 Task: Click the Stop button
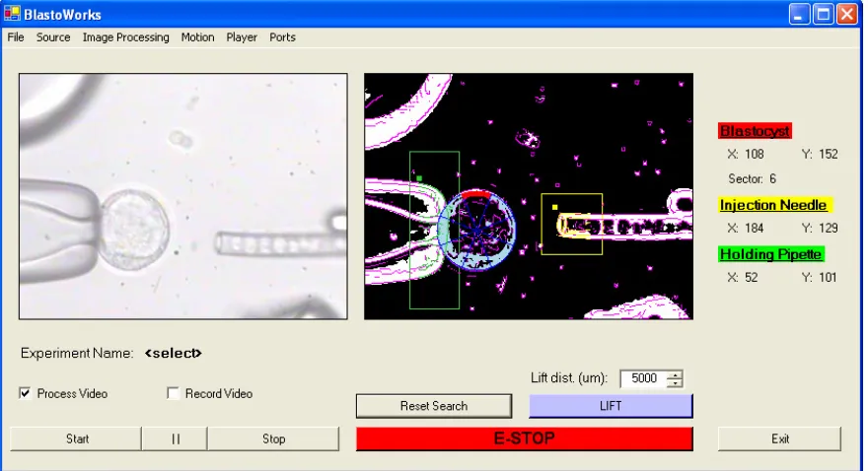(273, 438)
